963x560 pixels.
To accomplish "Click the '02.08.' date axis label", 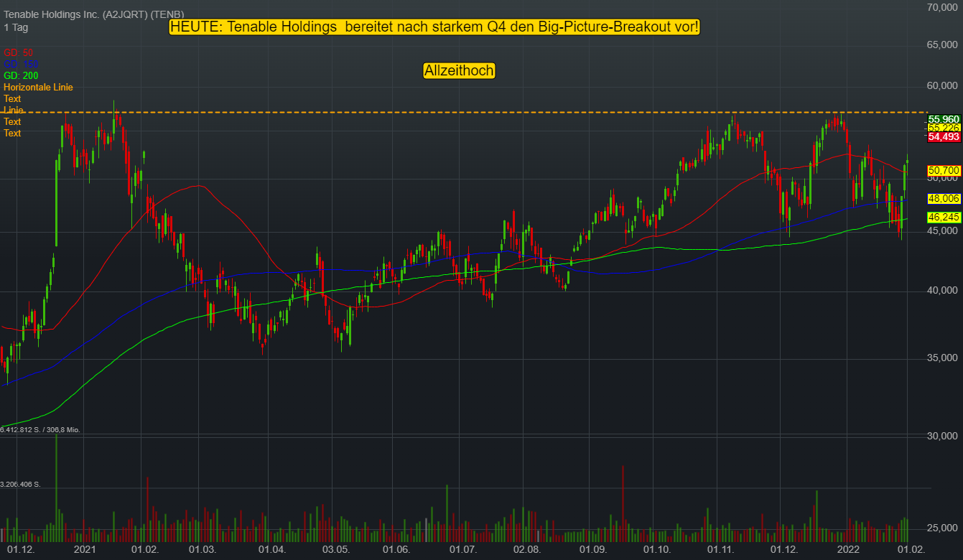I will click(526, 550).
